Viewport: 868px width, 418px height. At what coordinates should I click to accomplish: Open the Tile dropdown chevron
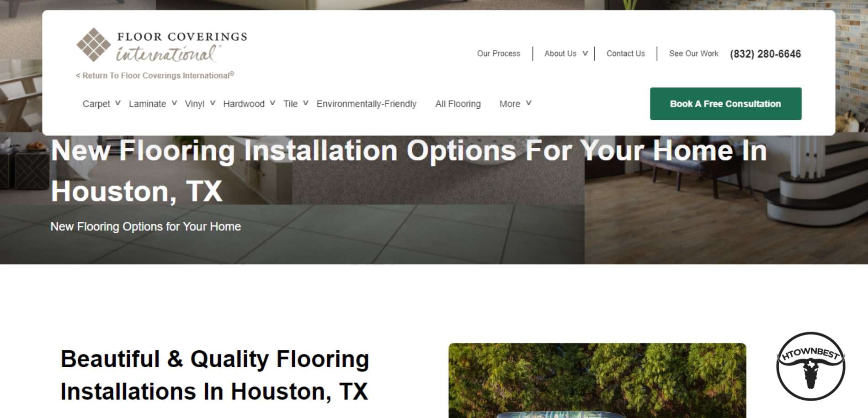(x=306, y=103)
